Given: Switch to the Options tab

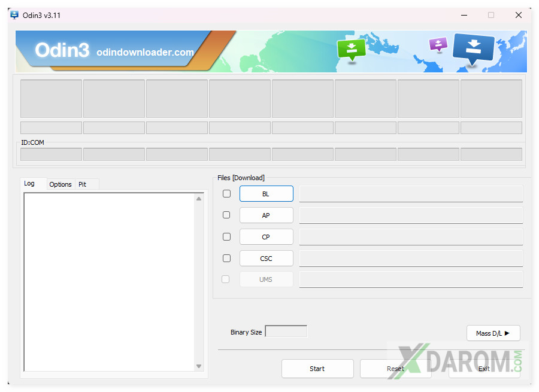Looking at the screenshot, I should (x=60, y=184).
